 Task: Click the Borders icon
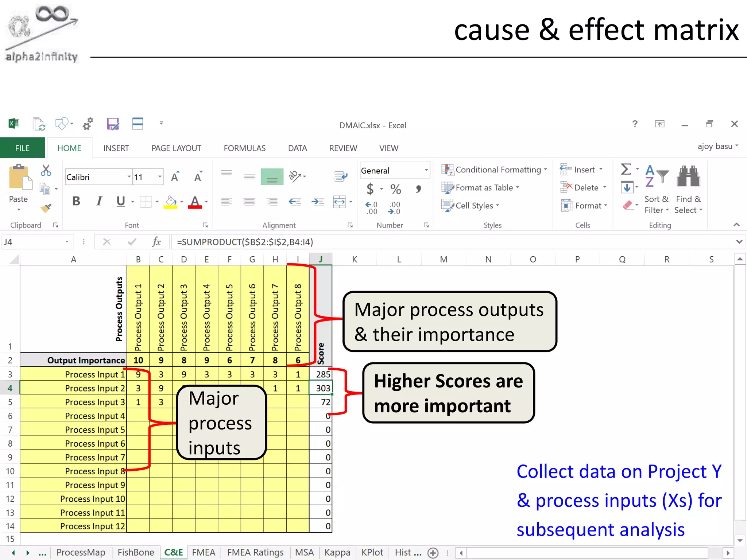click(x=146, y=202)
